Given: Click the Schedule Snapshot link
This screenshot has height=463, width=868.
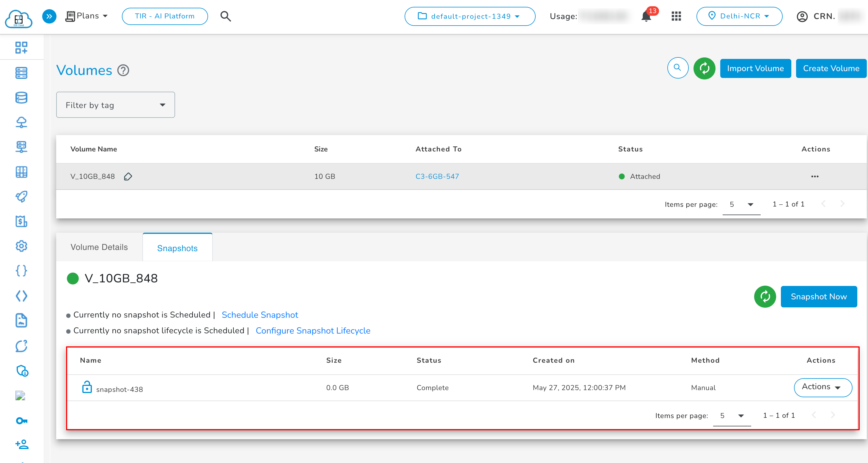Looking at the screenshot, I should click(260, 315).
